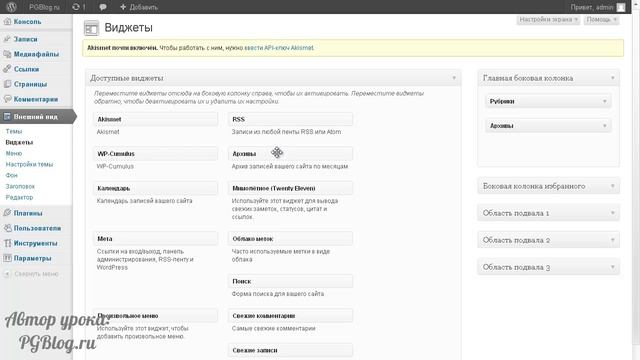Open the Заголовок submenu item
Image resolution: width=640 pixels, height=360 pixels.
20,187
